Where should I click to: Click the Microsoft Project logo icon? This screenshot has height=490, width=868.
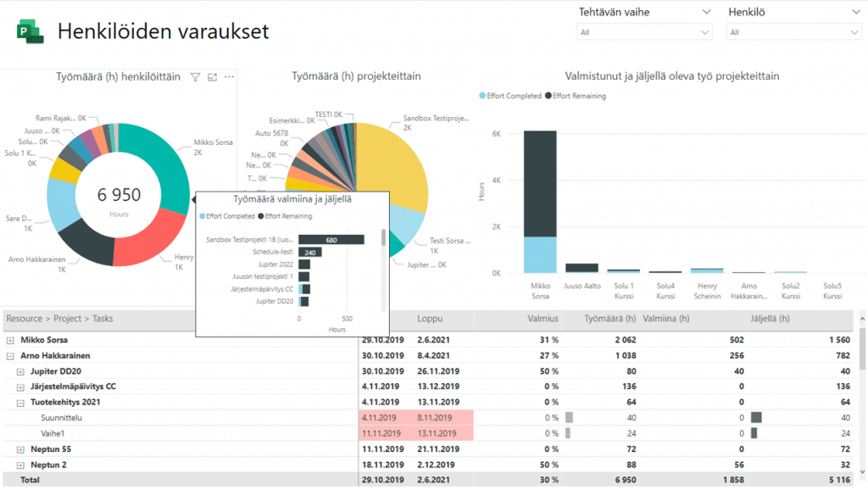pyautogui.click(x=30, y=31)
